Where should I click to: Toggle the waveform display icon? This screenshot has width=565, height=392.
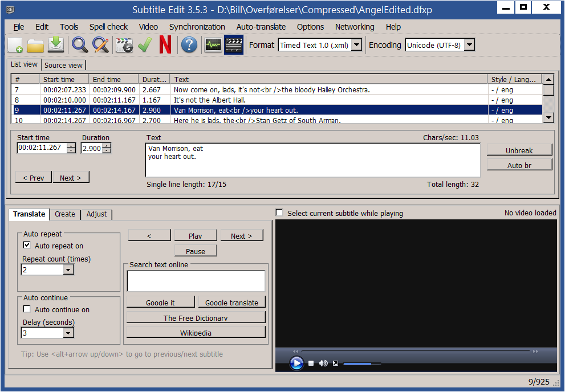(x=213, y=45)
